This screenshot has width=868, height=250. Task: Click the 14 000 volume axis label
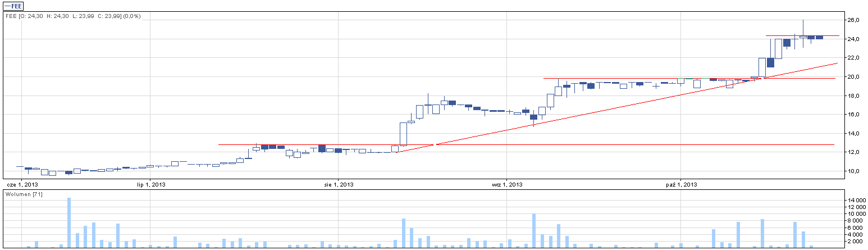[x=857, y=200]
